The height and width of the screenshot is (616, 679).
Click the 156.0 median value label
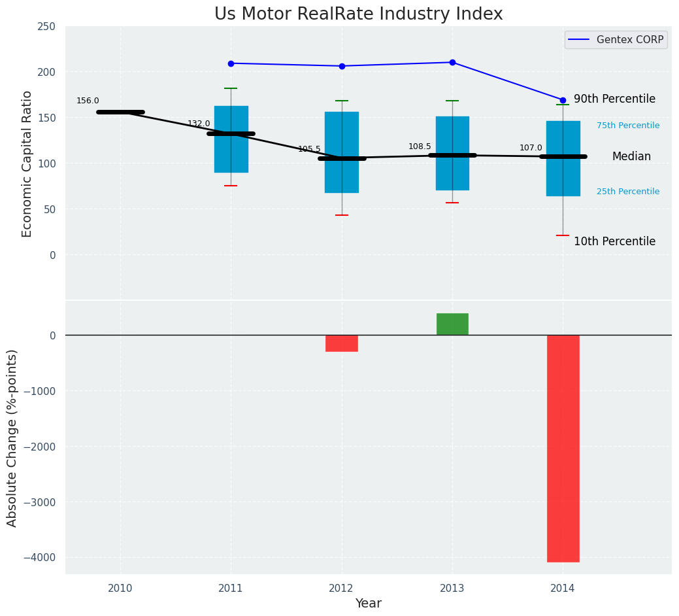pos(88,101)
